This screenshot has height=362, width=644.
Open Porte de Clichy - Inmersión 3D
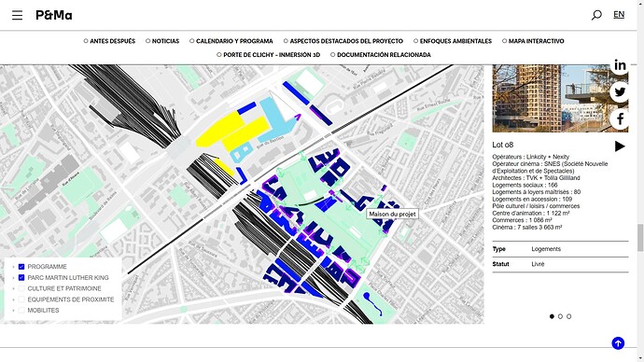[269, 55]
